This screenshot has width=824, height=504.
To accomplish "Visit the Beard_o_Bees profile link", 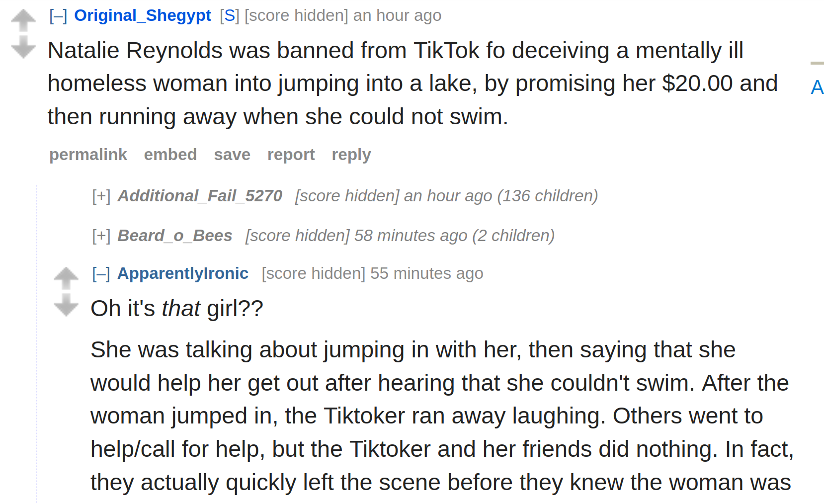I will [175, 236].
